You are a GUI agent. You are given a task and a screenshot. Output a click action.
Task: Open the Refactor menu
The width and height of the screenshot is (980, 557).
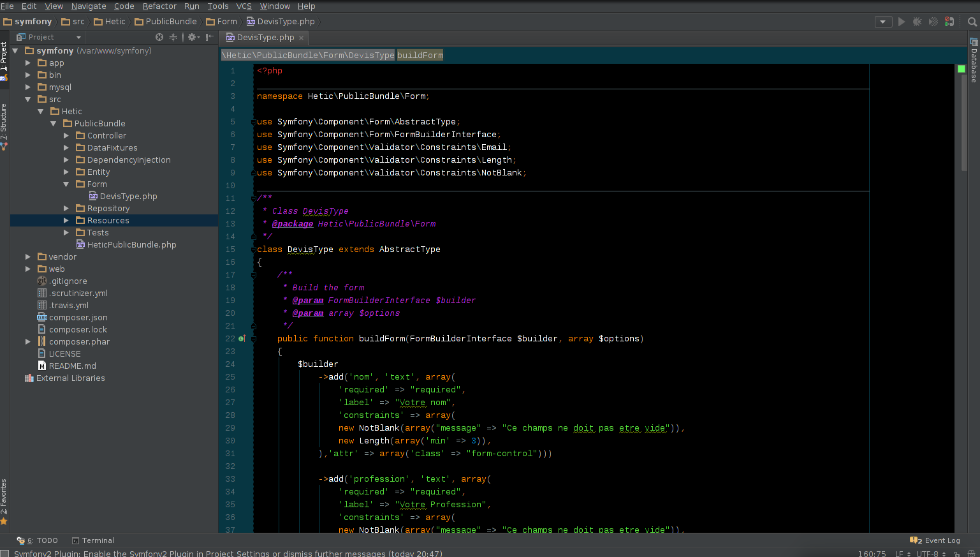[159, 6]
